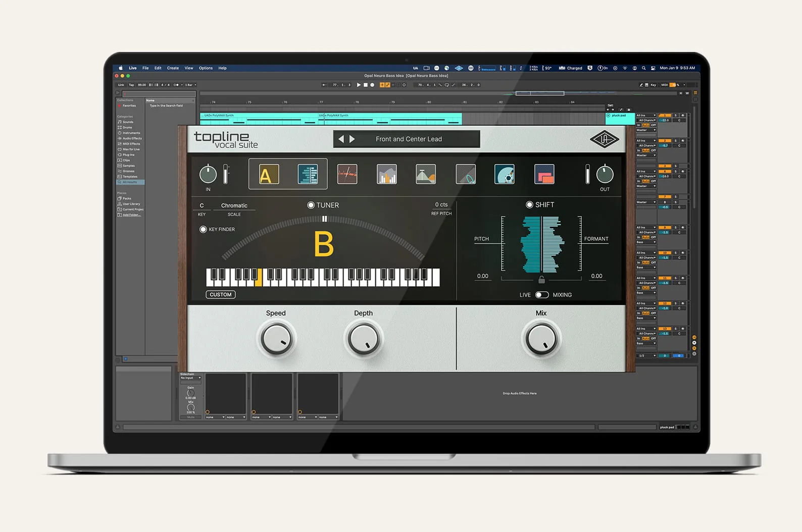Screen dimensions: 802x532
Task: Toggle the SHIFT power button
Action: (x=529, y=204)
